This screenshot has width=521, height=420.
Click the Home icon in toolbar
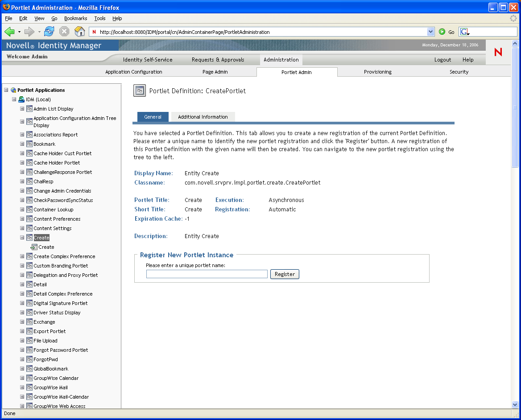[79, 32]
